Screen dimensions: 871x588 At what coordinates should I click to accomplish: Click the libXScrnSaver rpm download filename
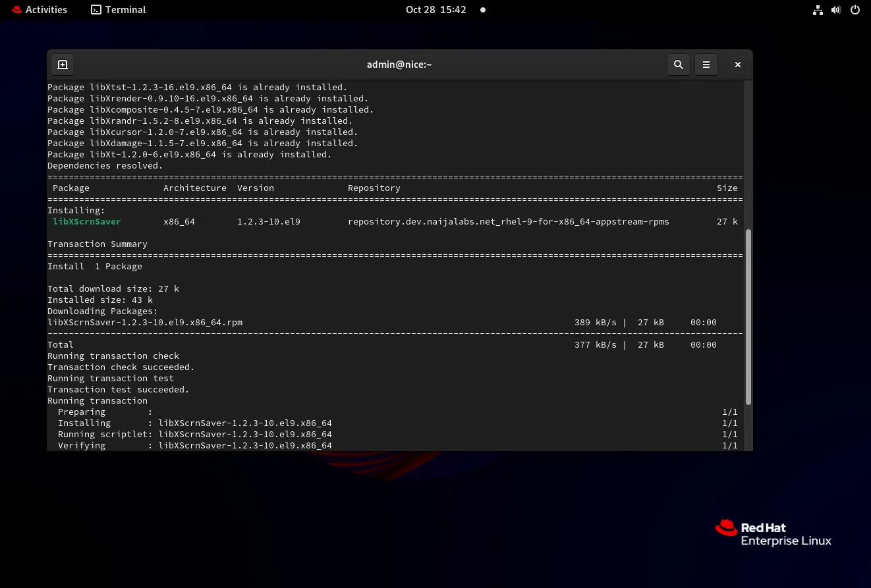click(145, 323)
